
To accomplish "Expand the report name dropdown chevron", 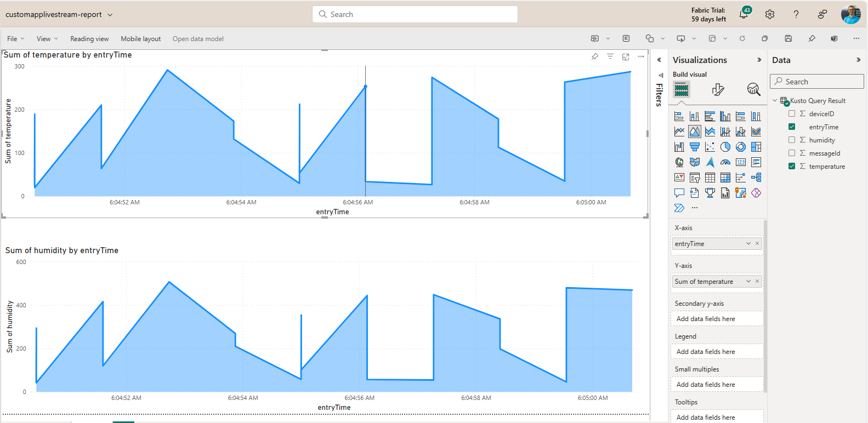I will tap(110, 15).
